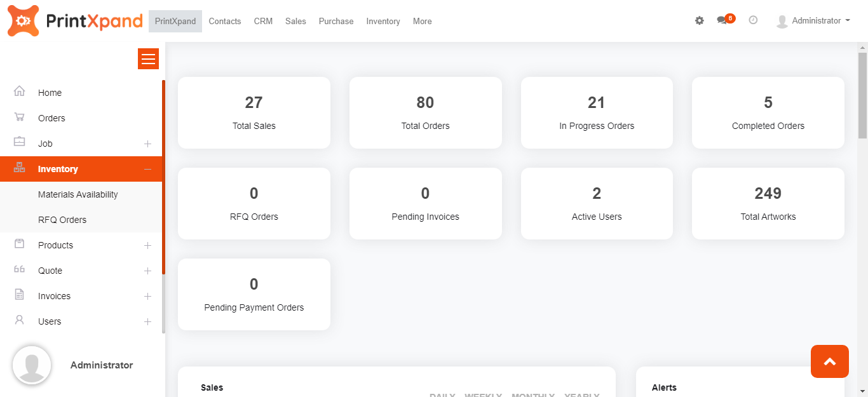Click the Invoices document icon in sidebar
The width and height of the screenshot is (868, 397).
(x=19, y=295)
